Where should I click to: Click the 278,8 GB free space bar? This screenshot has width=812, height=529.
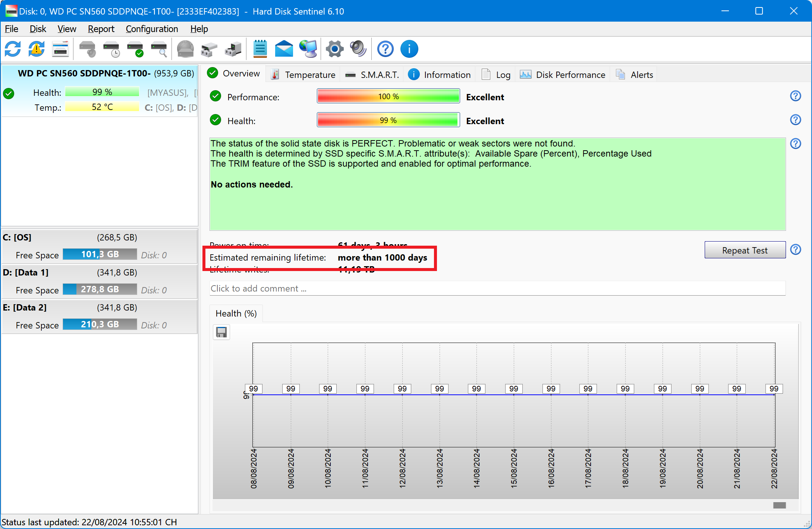pos(100,289)
